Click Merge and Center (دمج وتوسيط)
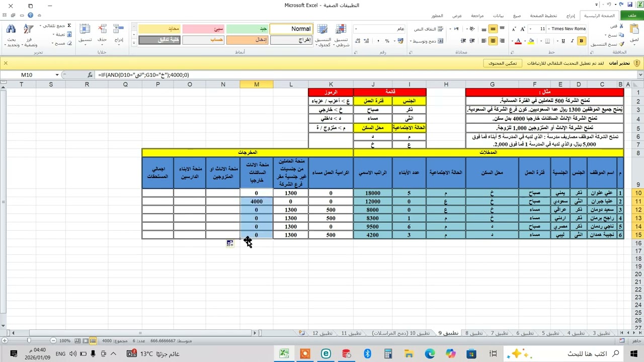644x362 pixels. point(427,41)
